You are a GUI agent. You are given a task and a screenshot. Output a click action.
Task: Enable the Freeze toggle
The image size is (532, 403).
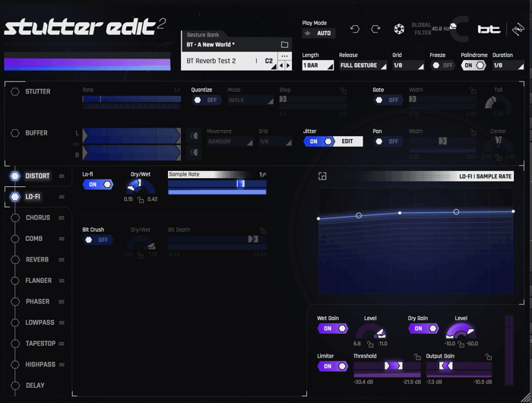point(442,65)
